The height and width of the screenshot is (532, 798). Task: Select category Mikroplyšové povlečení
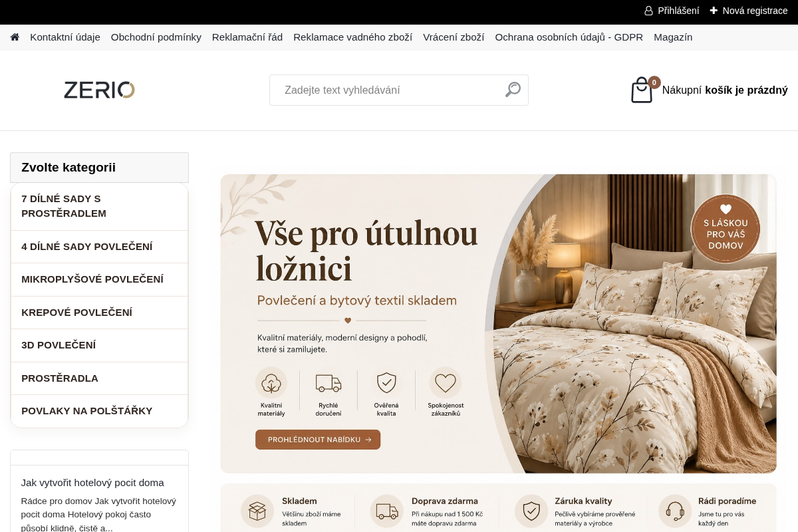(100, 279)
